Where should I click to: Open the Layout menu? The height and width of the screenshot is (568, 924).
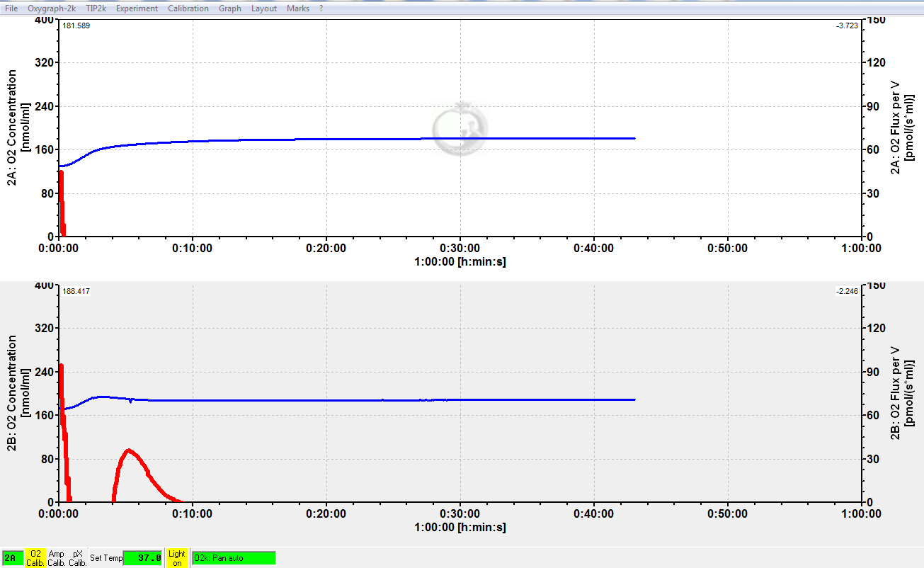(264, 8)
